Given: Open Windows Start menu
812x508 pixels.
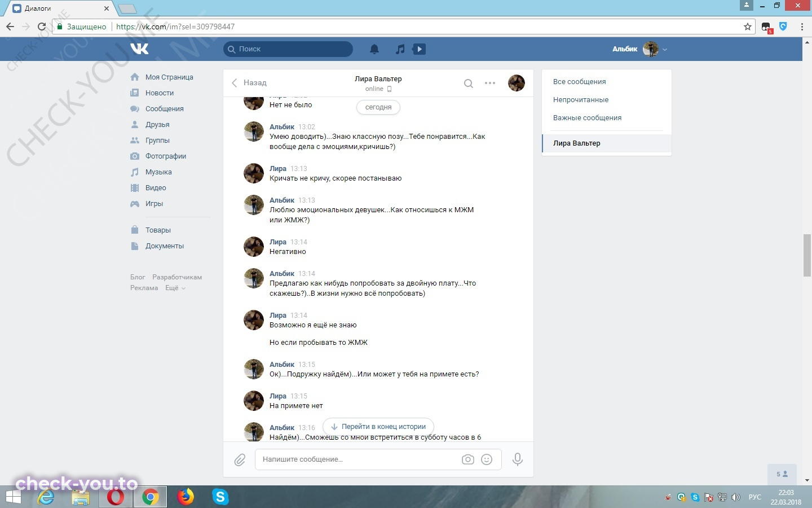Looking at the screenshot, I should pos(12,497).
